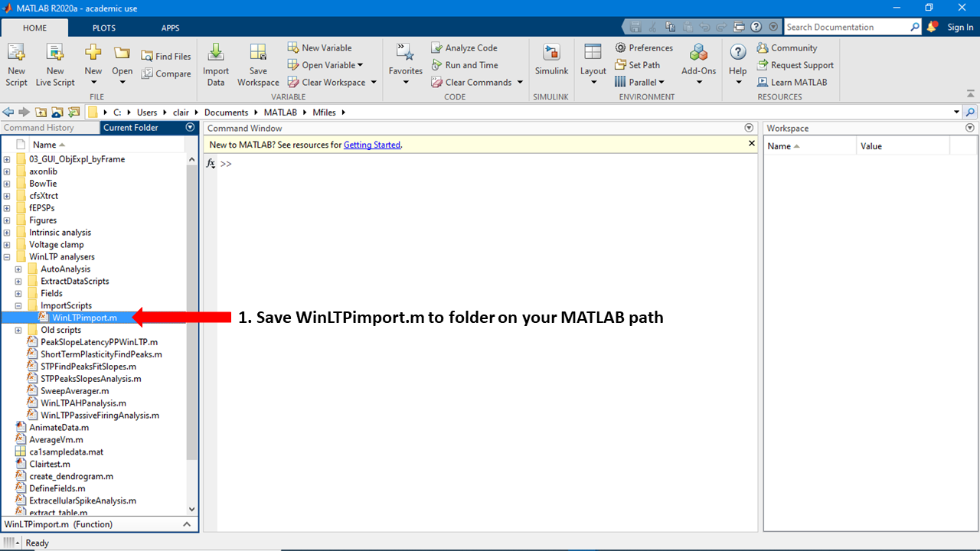Viewport: 980px width, 551px height.
Task: Click Import Data
Action: (x=216, y=65)
